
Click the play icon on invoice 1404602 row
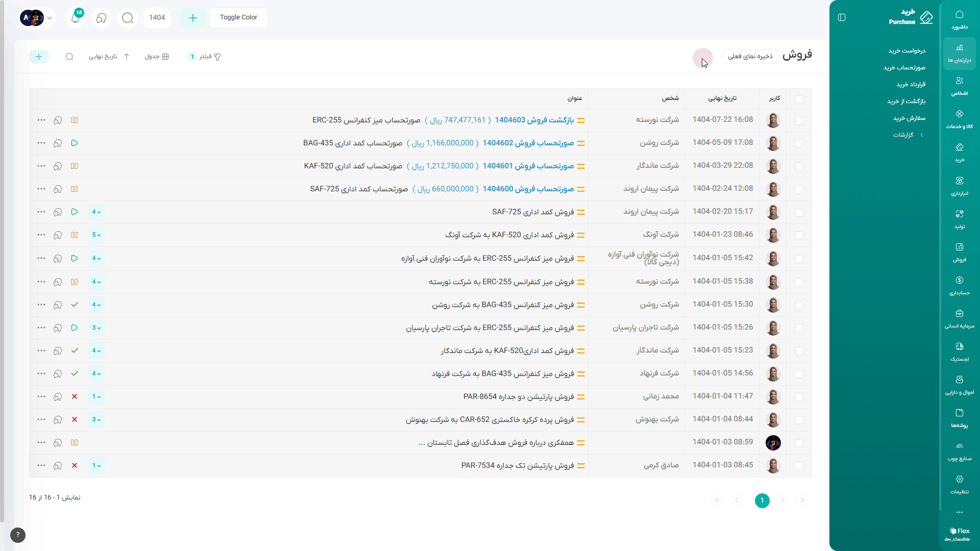75,143
